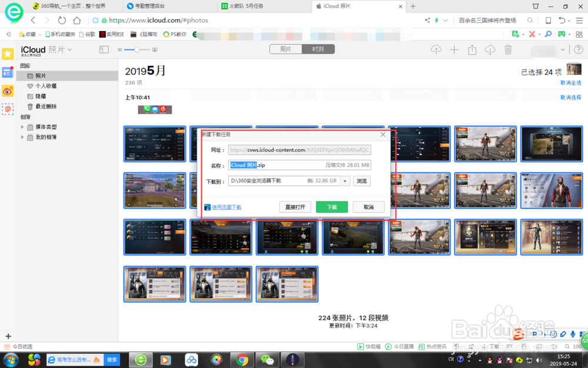The height and width of the screenshot is (368, 588).
Task: Click the green gamepad toolbar icon
Action: click(562, 34)
